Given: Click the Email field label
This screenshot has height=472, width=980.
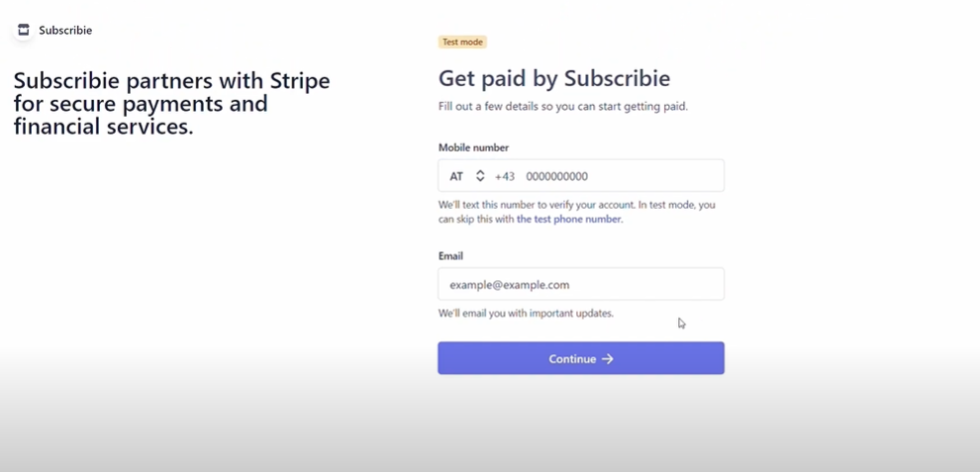Looking at the screenshot, I should coord(450,255).
